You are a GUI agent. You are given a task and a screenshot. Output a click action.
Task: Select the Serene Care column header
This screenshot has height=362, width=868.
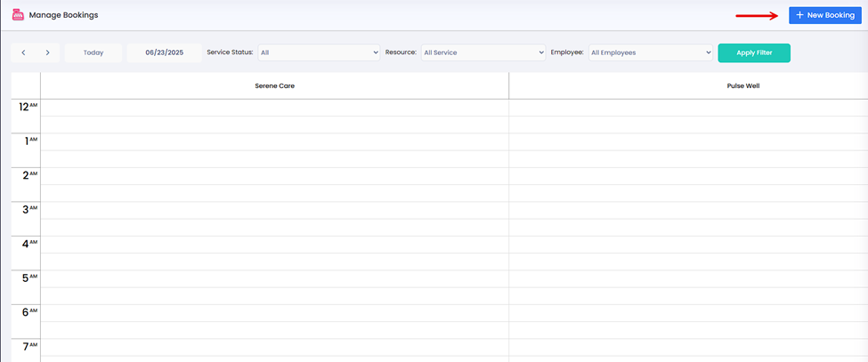[x=274, y=86]
